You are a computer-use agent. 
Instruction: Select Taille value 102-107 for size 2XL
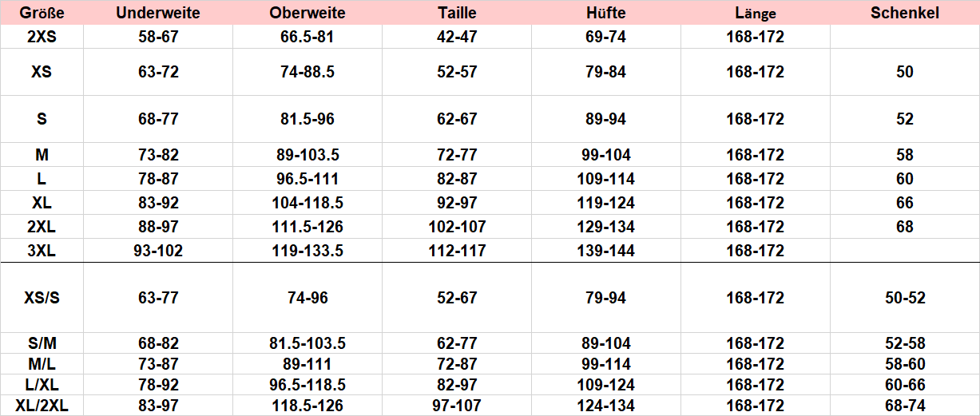click(x=457, y=227)
